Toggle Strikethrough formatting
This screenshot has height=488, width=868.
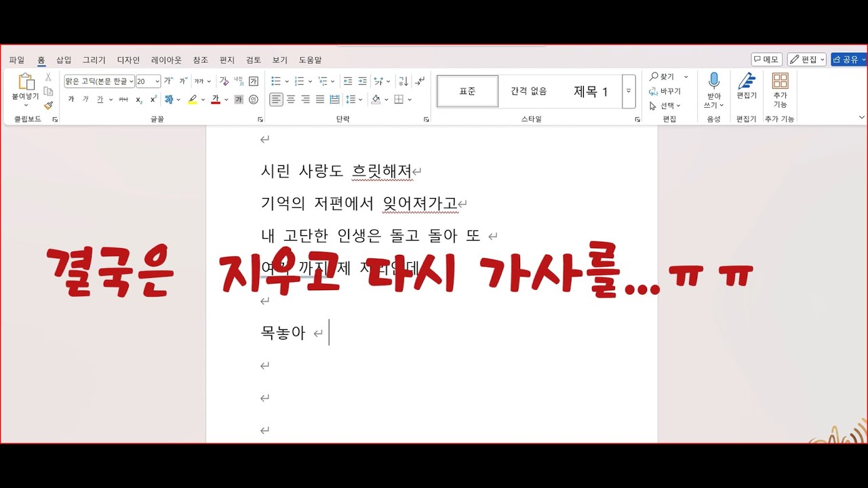pyautogui.click(x=123, y=100)
